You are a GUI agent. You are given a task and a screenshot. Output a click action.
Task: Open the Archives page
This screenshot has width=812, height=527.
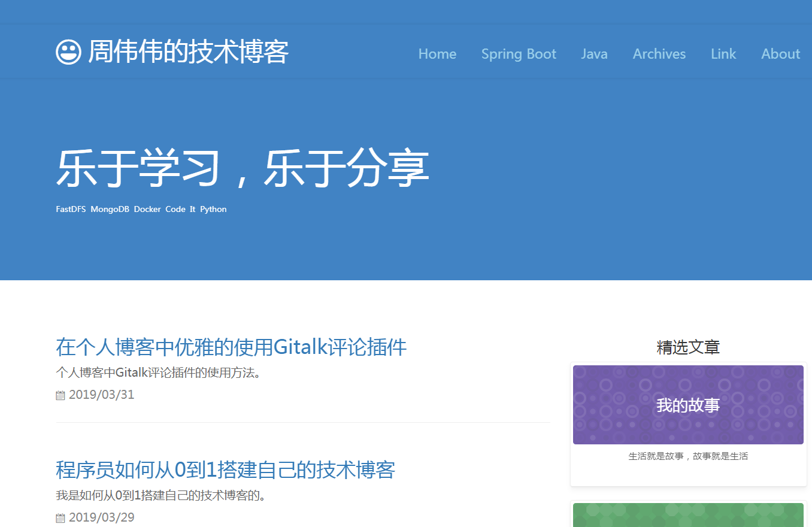click(x=659, y=54)
